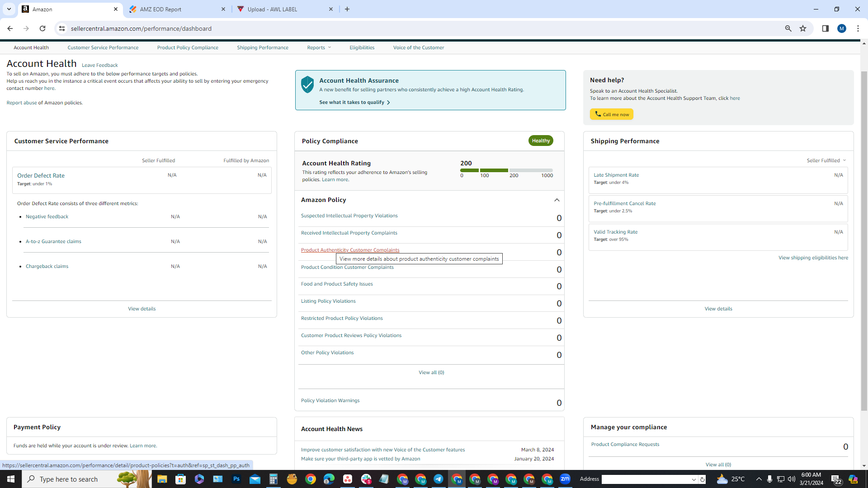Reload the Seller Central page

pyautogui.click(x=42, y=28)
